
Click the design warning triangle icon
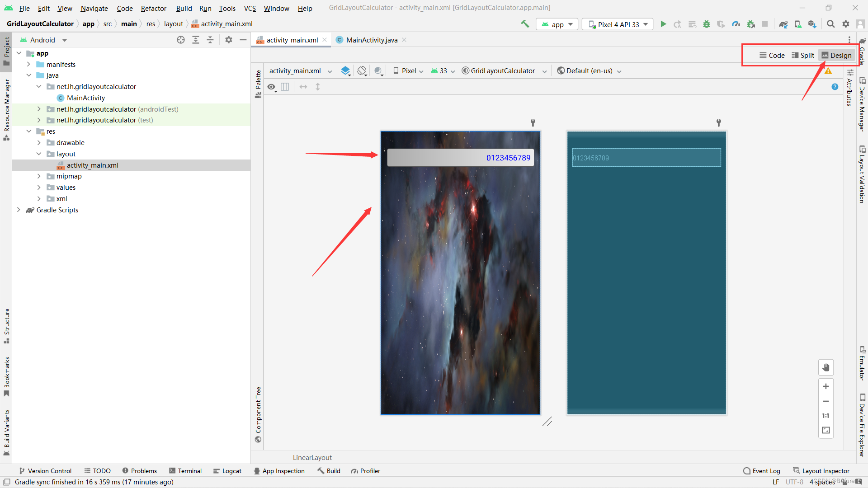click(828, 71)
